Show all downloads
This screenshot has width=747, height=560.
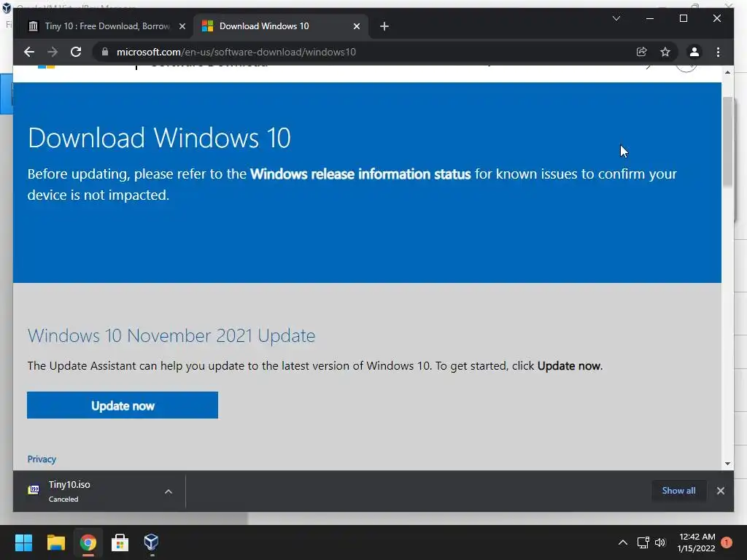(678, 491)
